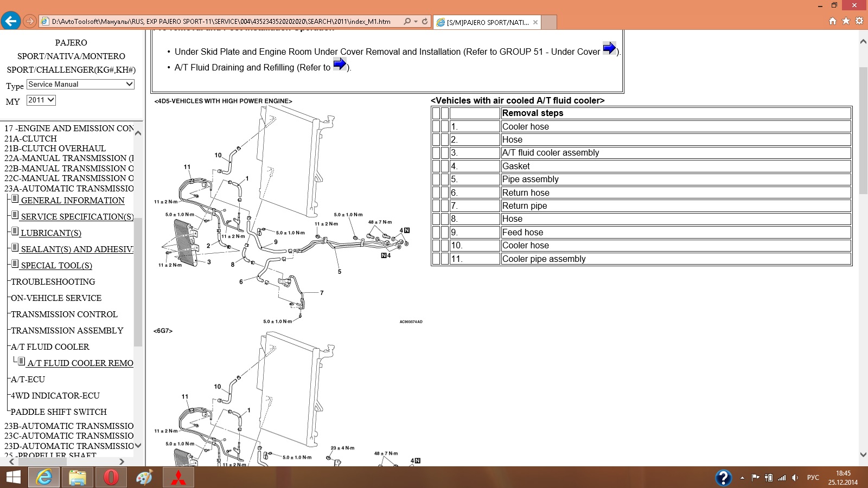Viewport: 868px width, 488px height.
Task: Open the SPECIAL TOOL(S) link
Action: [x=56, y=266]
